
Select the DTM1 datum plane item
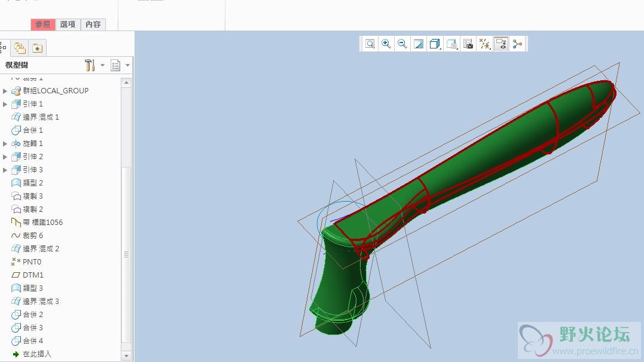(x=33, y=275)
